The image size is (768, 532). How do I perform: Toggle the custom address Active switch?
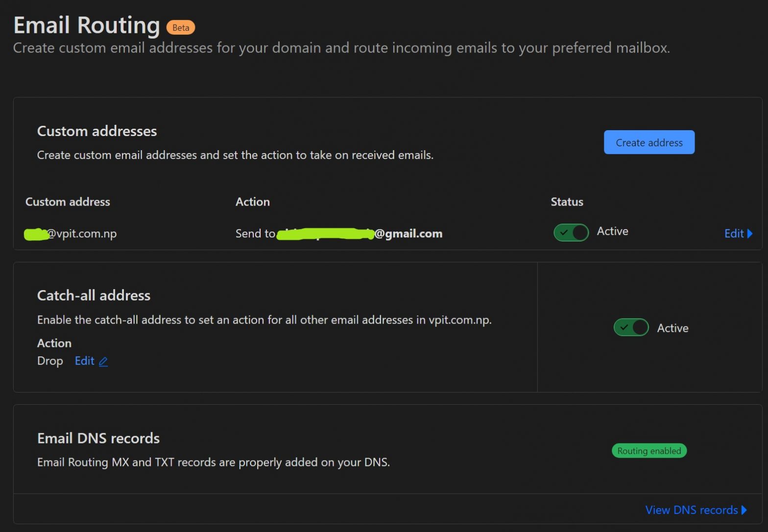571,232
